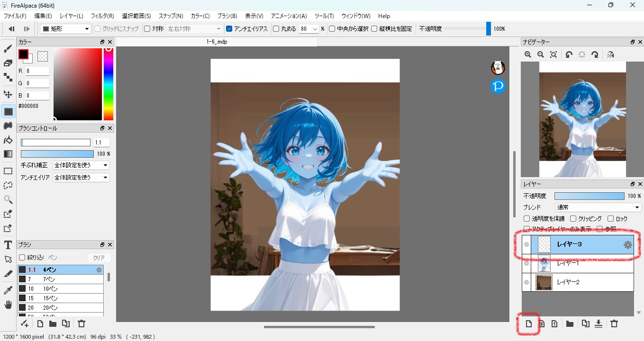Viewport: 644px width, 341px height.
Task: Click zoom in icon in Navigator panel
Action: [x=528, y=55]
